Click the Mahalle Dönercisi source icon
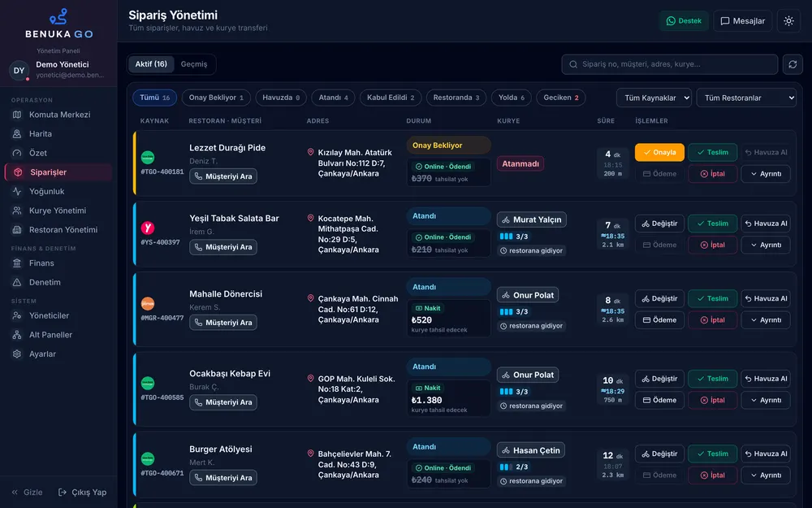The width and height of the screenshot is (812, 508). click(148, 303)
